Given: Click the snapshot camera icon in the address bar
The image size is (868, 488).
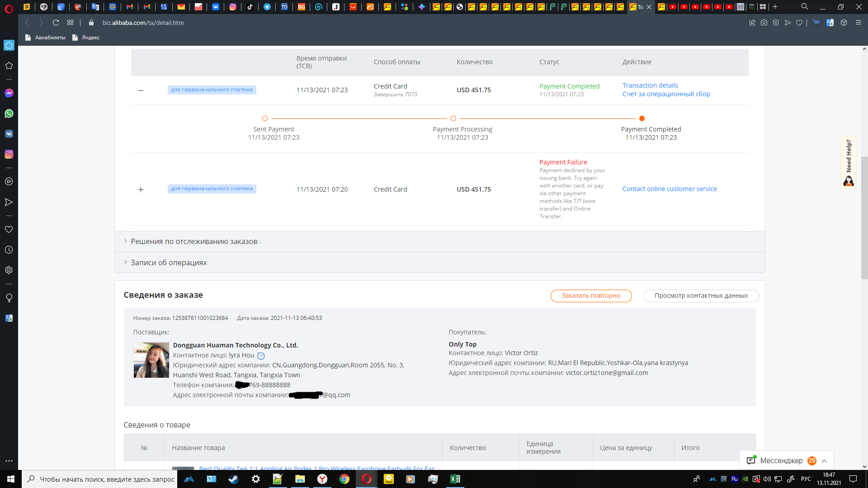Looking at the screenshot, I should (x=764, y=23).
